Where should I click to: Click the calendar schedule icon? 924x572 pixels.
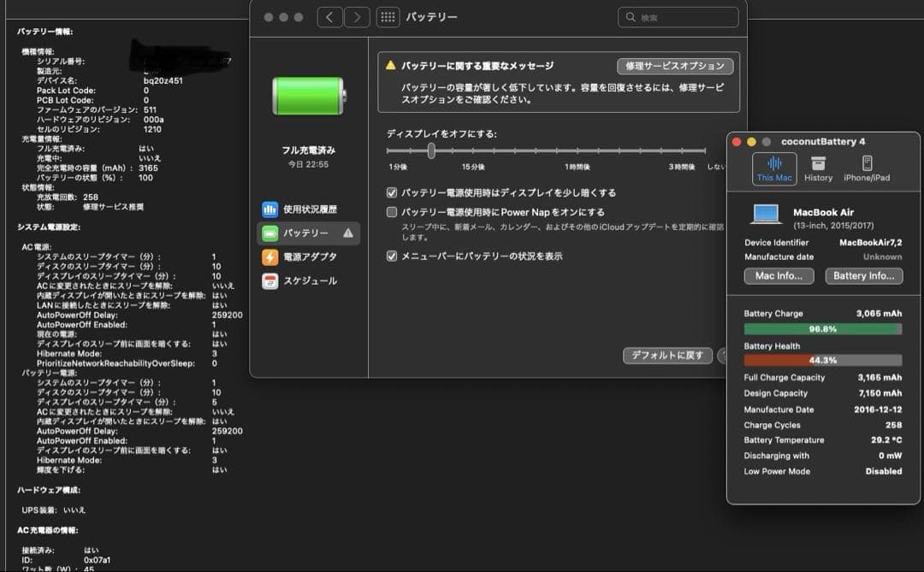(269, 281)
